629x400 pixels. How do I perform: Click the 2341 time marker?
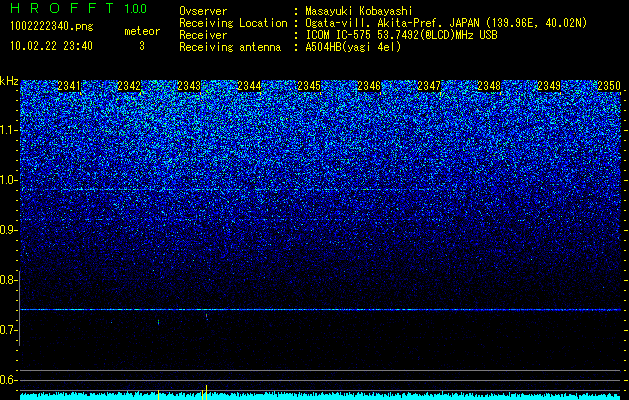[69, 86]
